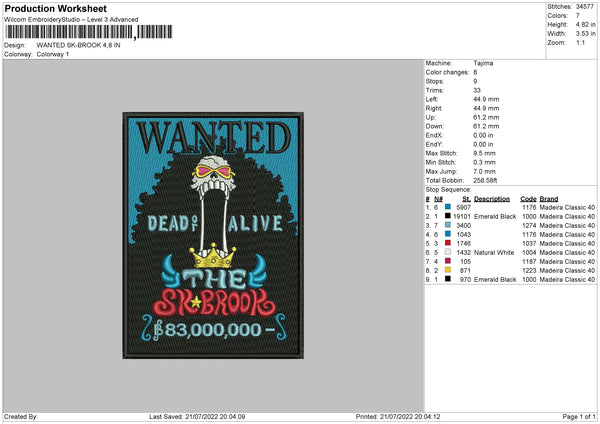
Task: Click the 'Production Worksheet' title
Action: click(x=55, y=8)
